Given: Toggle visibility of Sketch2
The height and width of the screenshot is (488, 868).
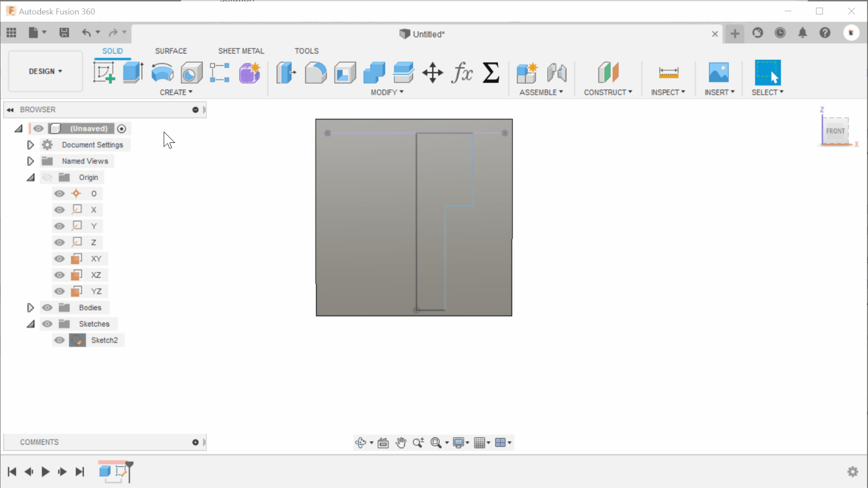Looking at the screenshot, I should coord(59,340).
